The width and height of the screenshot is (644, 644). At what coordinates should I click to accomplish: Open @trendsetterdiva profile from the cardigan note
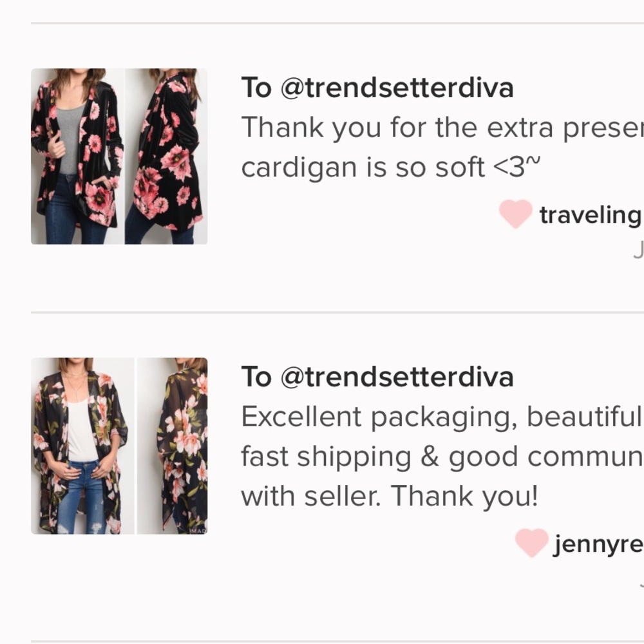pyautogui.click(x=396, y=88)
